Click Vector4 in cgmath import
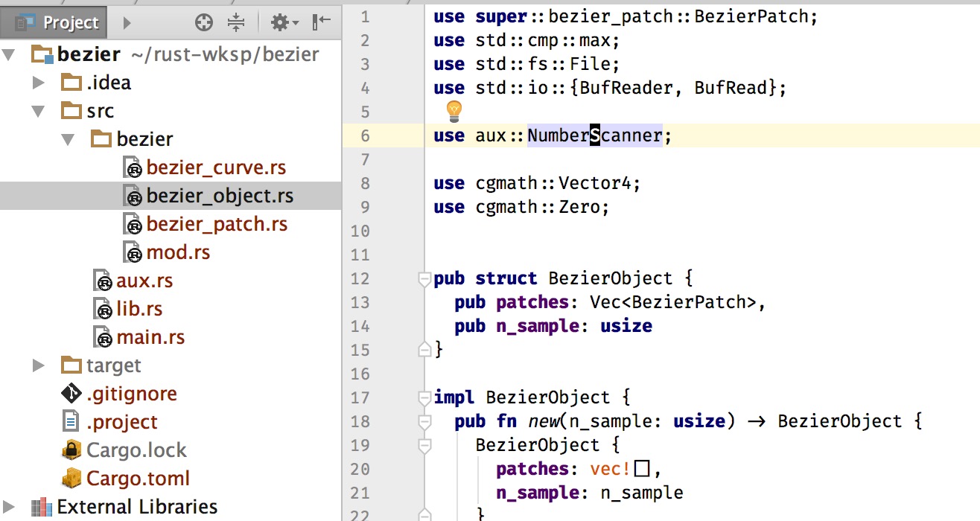 click(594, 183)
